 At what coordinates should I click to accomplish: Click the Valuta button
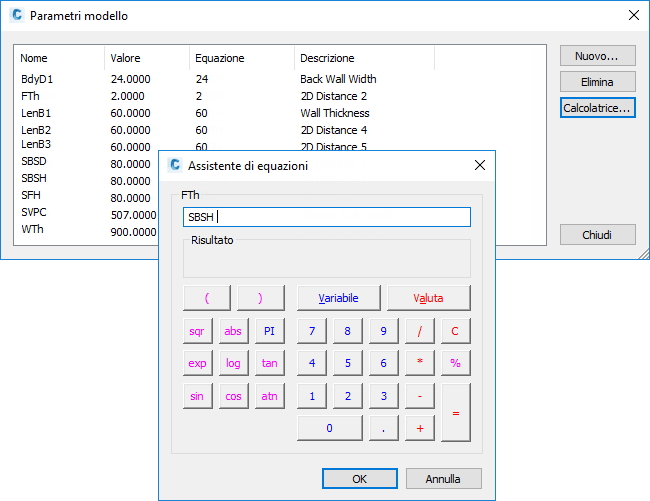click(x=429, y=298)
